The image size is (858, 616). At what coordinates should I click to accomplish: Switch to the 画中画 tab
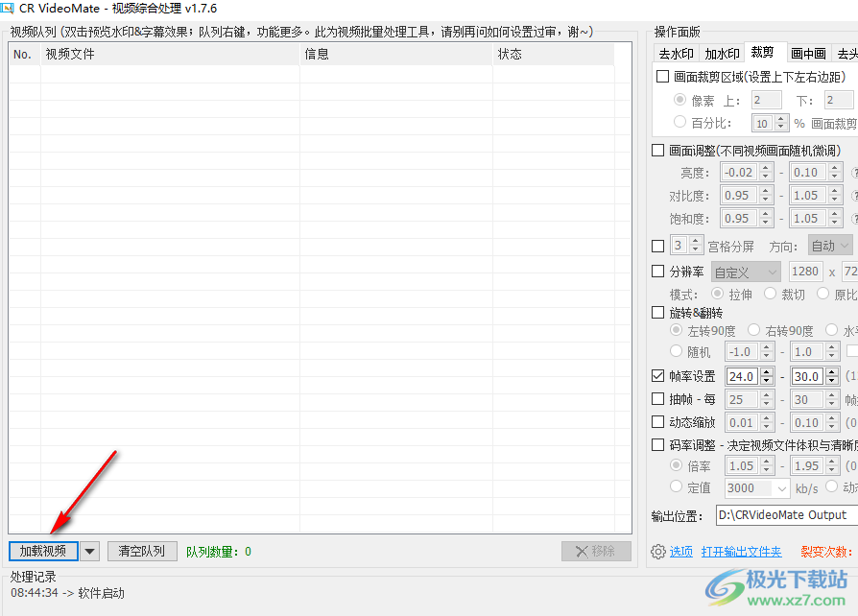click(809, 54)
